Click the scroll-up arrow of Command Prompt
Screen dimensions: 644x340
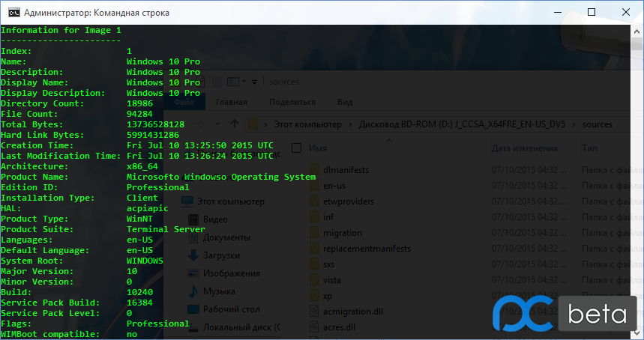click(x=637, y=31)
